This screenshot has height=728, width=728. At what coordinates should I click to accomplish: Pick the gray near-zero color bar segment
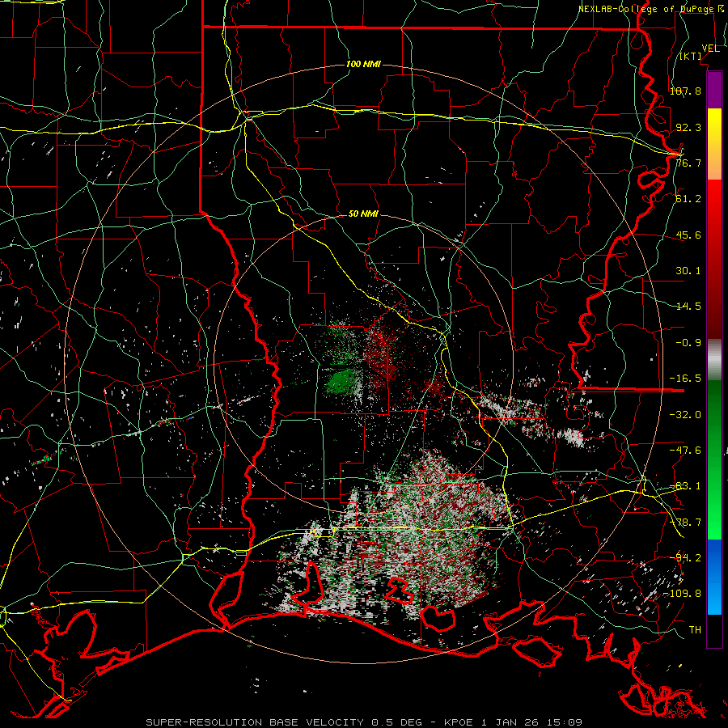(714, 360)
